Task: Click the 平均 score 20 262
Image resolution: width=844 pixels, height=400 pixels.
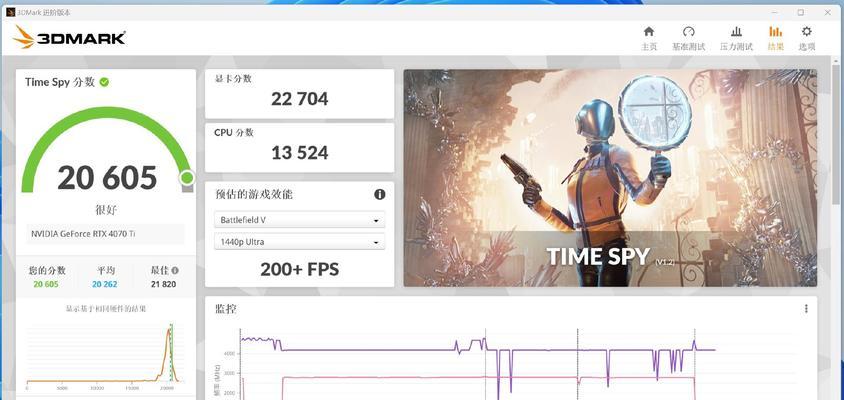Action: (x=104, y=284)
